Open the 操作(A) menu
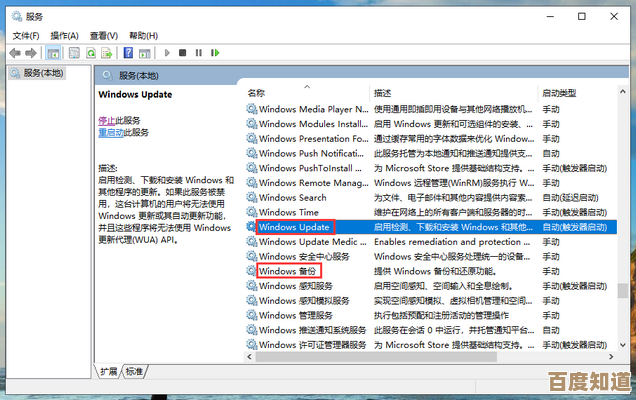The image size is (636, 400). (65, 35)
